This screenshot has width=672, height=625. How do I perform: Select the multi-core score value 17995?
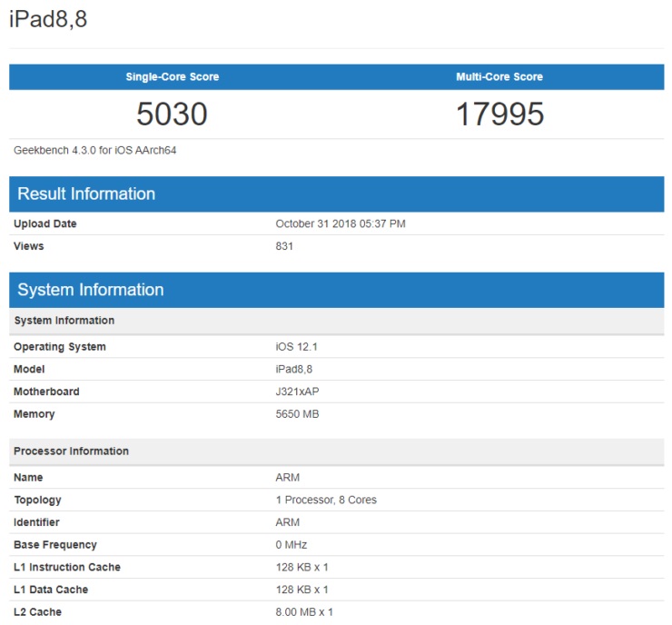pos(499,114)
